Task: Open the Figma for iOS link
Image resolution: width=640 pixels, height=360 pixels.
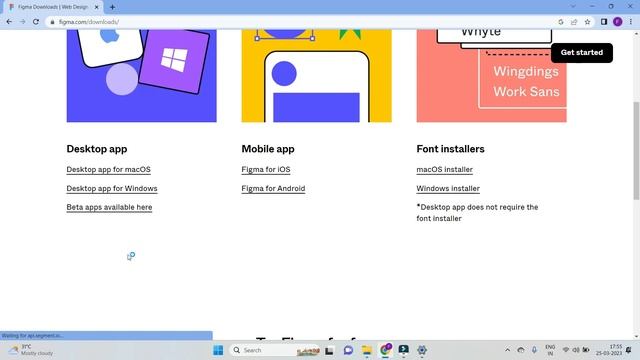Action: pyautogui.click(x=266, y=169)
